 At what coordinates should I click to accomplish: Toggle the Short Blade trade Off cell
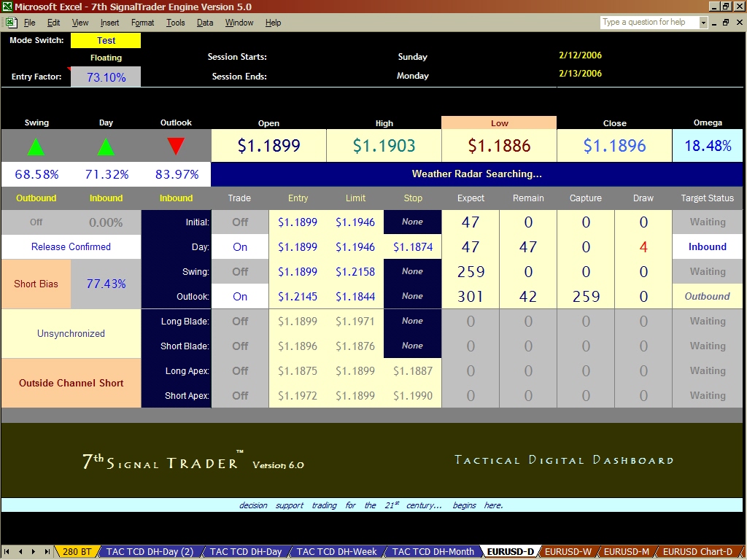240,346
